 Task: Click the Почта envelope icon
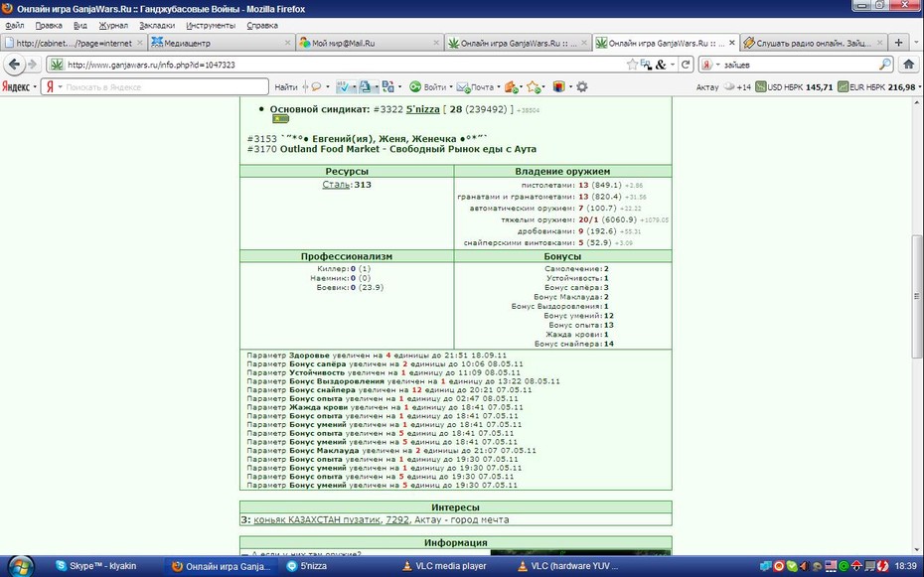point(463,87)
